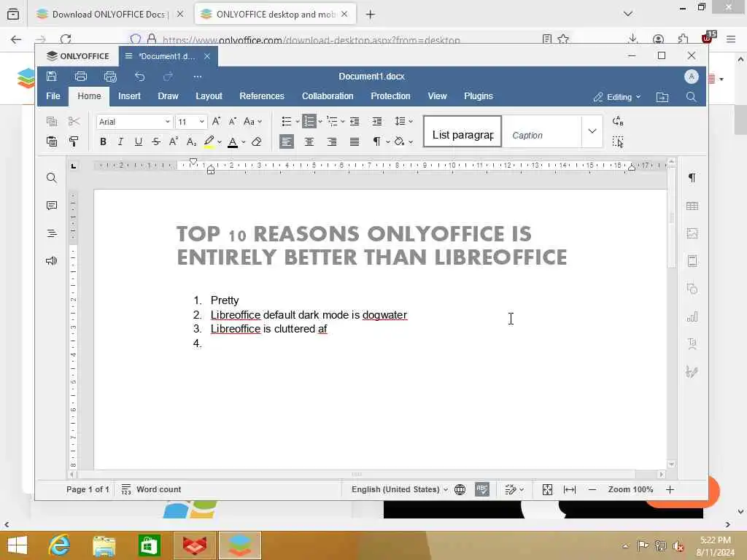This screenshot has height=560, width=747.
Task: Apply superscript formatting
Action: (174, 141)
